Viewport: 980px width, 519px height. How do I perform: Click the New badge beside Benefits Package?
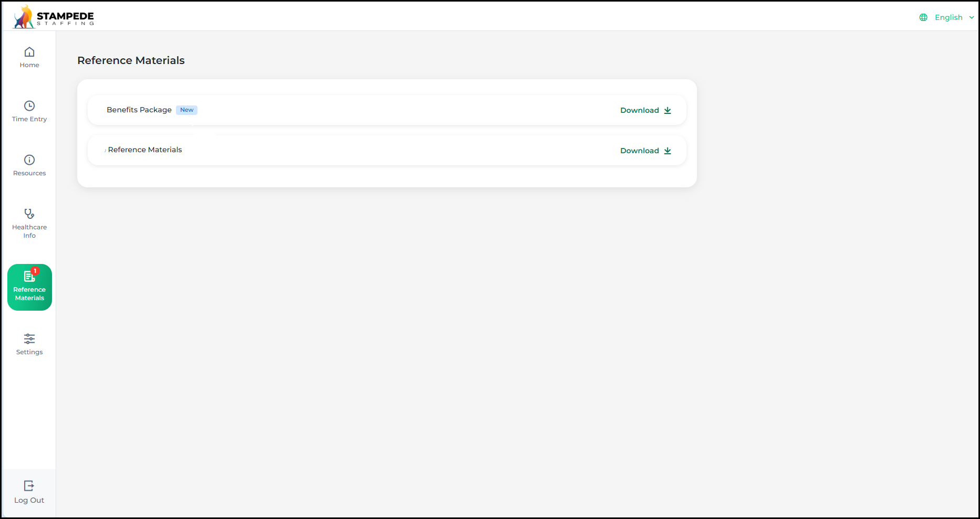click(x=187, y=110)
